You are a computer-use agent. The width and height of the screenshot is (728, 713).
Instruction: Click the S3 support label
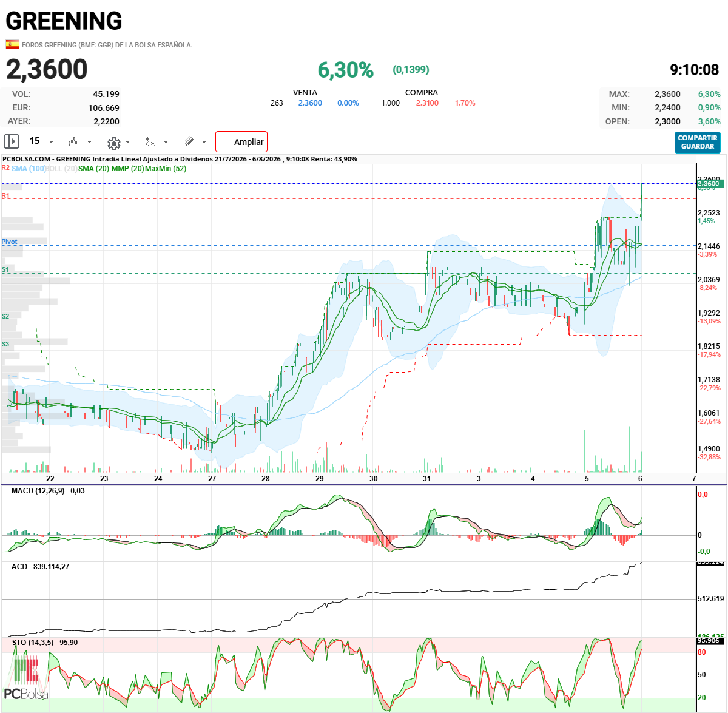[5, 344]
